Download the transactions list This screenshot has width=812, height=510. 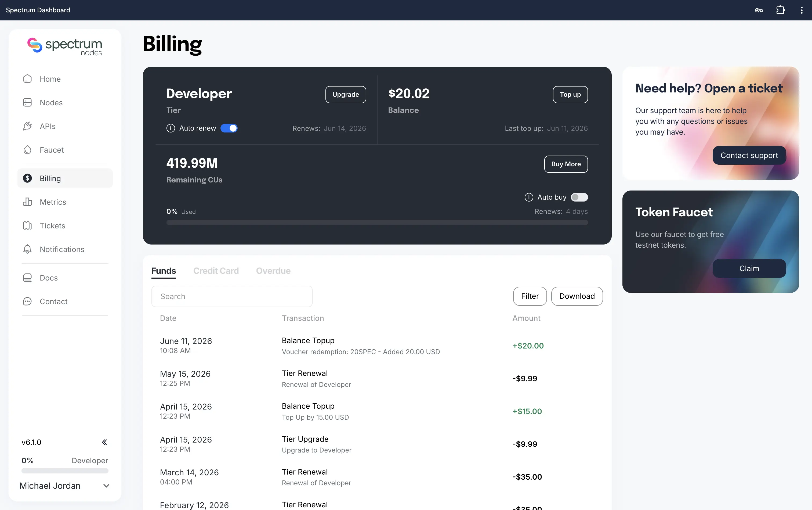(x=577, y=296)
